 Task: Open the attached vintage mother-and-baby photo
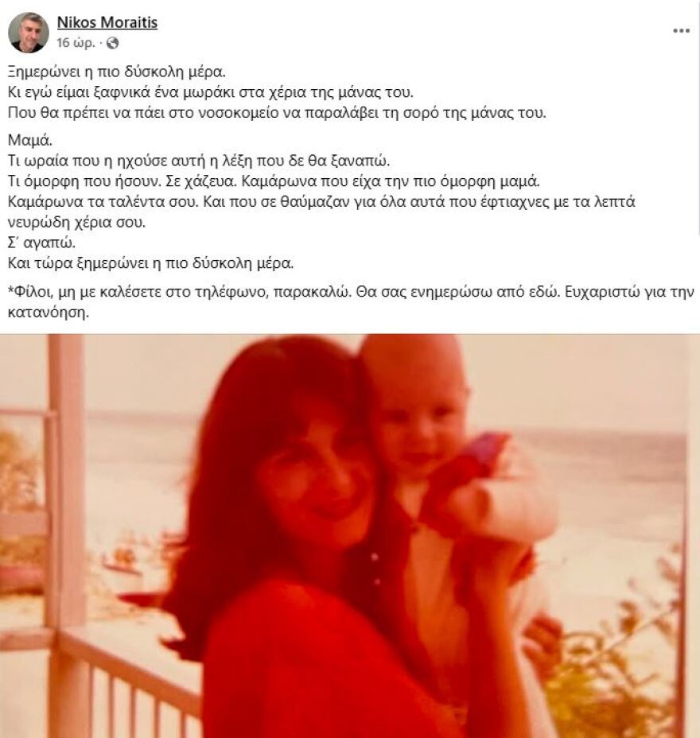[x=350, y=536]
